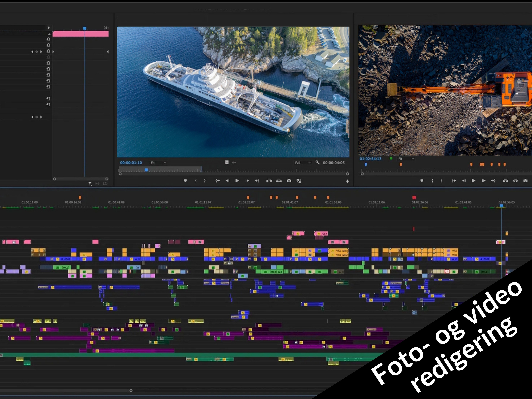This screenshot has height=399, width=532.
Task: Open the Fit zoom dropdown in ferry monitor
Action: point(158,163)
